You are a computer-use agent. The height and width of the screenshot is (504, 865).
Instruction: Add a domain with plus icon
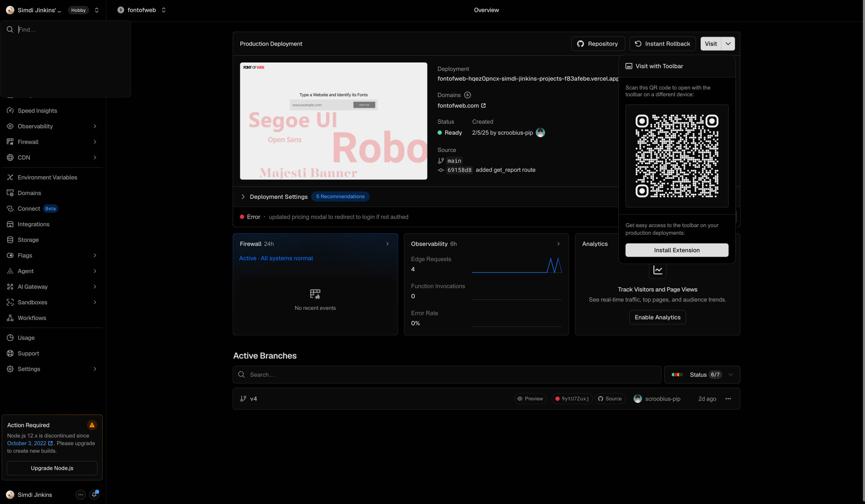[468, 95]
